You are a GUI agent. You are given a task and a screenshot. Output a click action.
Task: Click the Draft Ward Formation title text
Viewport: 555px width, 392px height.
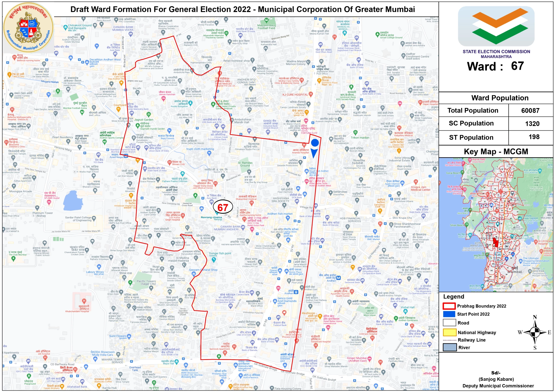242,9
